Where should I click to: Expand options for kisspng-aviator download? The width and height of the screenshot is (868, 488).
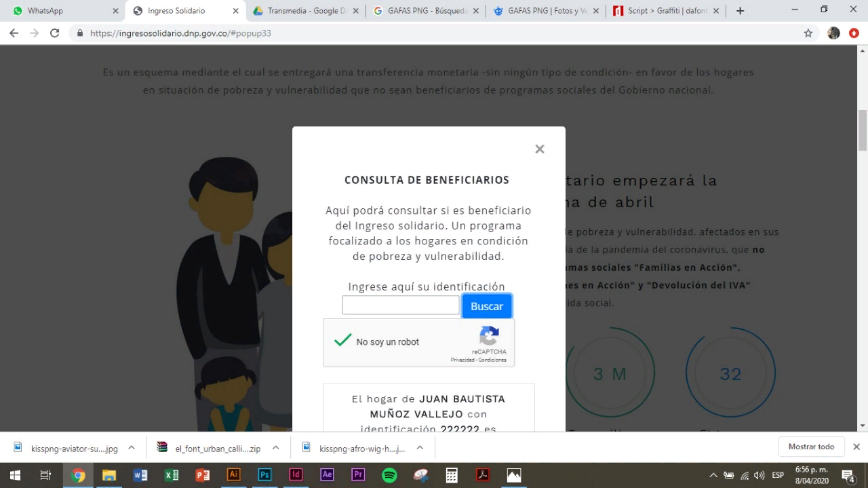pos(132,448)
